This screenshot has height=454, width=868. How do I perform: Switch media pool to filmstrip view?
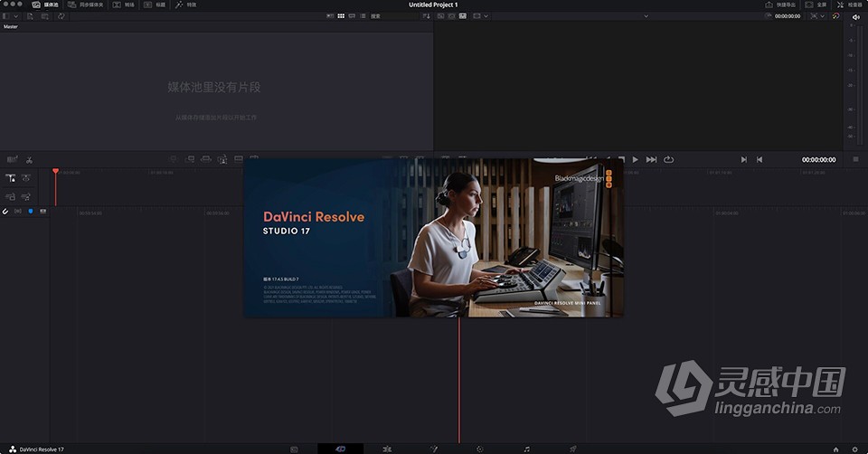(352, 16)
